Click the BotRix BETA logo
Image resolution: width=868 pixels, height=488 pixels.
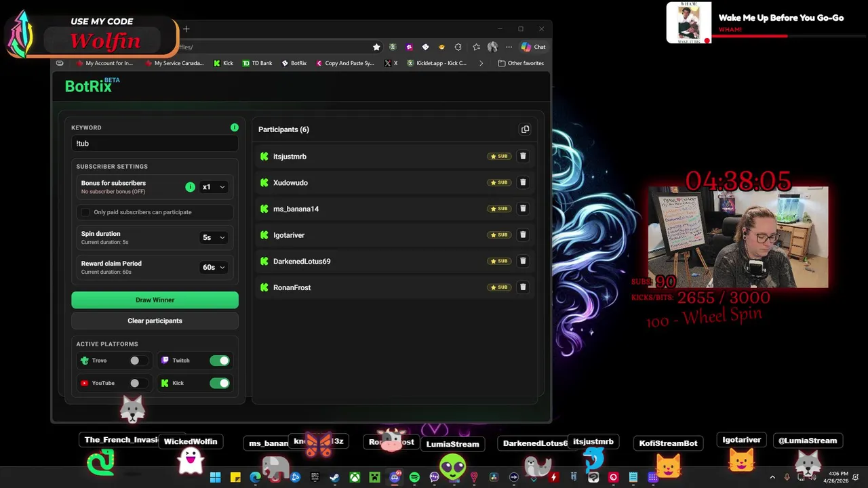[x=92, y=85]
